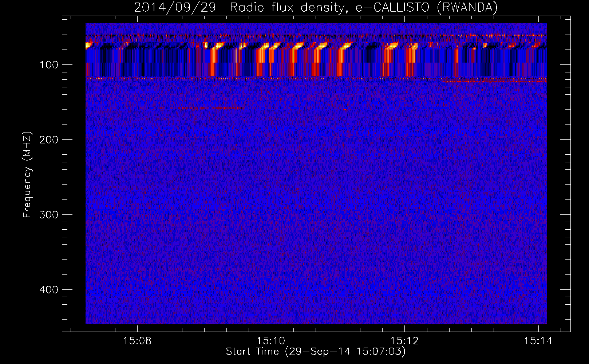The image size is (589, 364).
Task: Click the 400 frequency tick label
Action: (x=49, y=290)
